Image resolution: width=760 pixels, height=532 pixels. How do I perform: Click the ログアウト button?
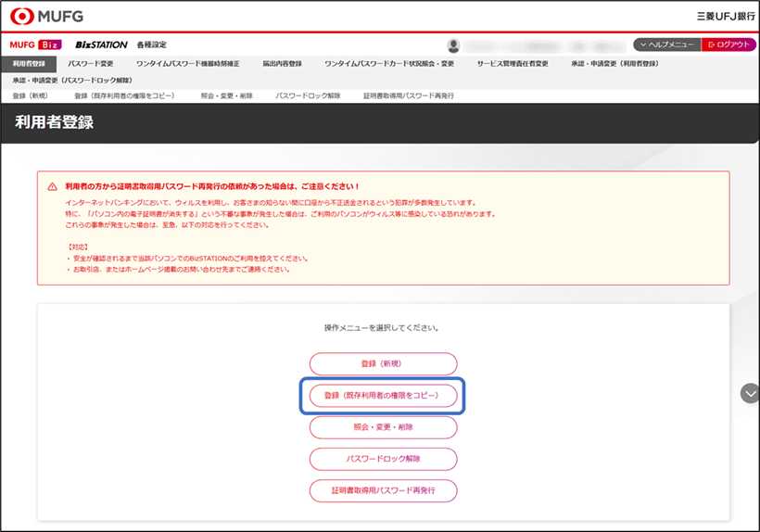coord(728,44)
